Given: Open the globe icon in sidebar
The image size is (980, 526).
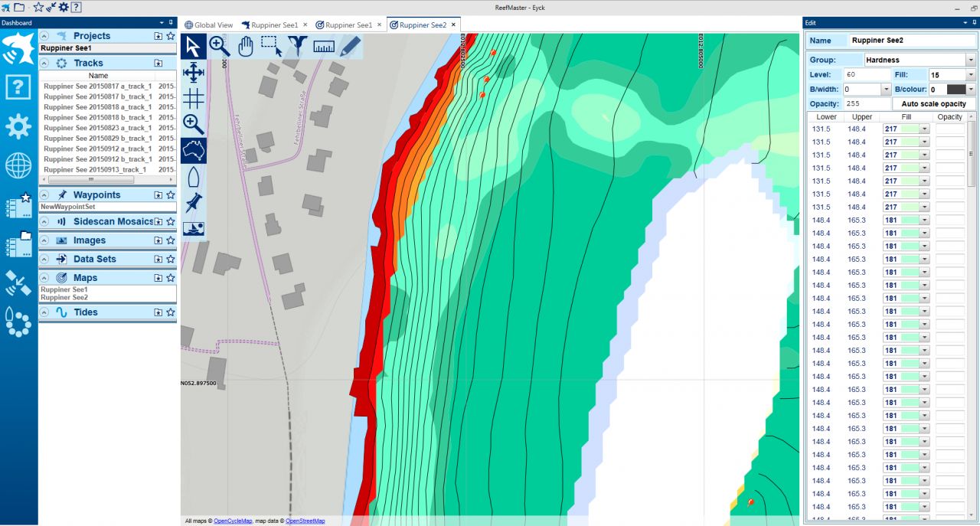Looking at the screenshot, I should pyautogui.click(x=18, y=165).
